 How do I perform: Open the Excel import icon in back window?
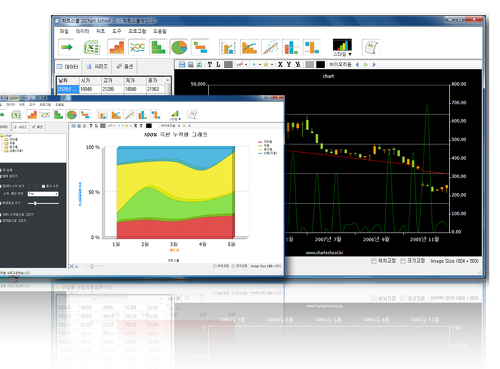(x=92, y=47)
